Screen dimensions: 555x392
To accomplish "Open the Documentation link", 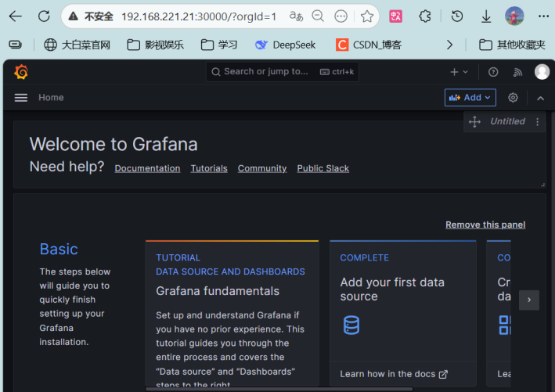I will tap(147, 168).
